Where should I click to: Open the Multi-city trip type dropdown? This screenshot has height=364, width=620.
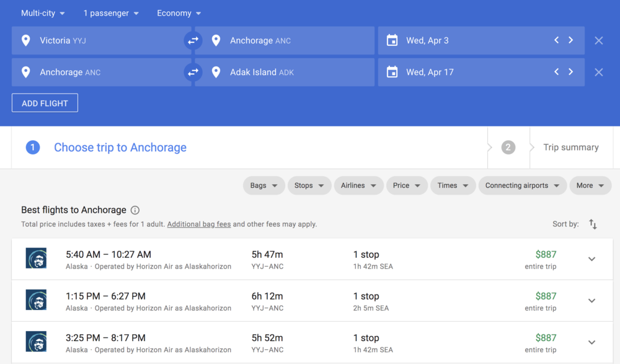click(43, 13)
